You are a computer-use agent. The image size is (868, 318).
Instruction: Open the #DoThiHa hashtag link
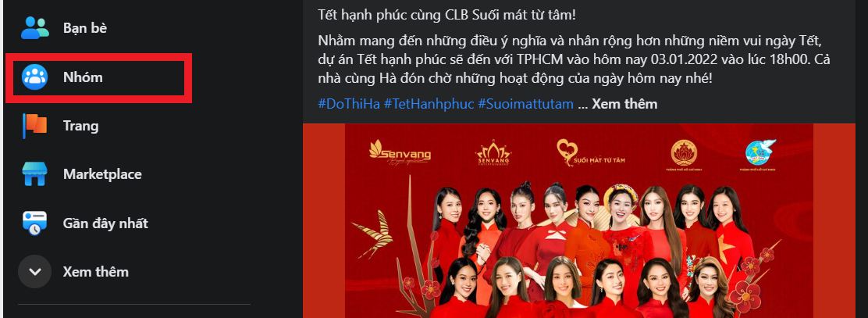point(349,104)
